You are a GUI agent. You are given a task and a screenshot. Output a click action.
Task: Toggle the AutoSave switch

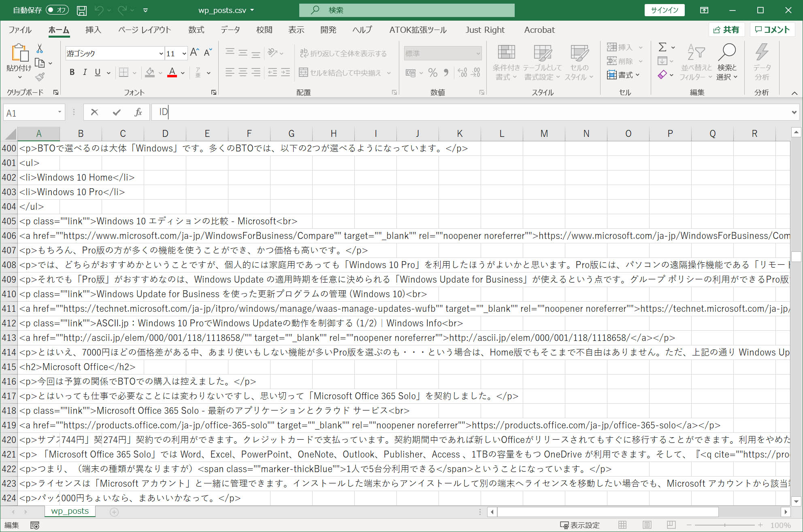pos(57,10)
